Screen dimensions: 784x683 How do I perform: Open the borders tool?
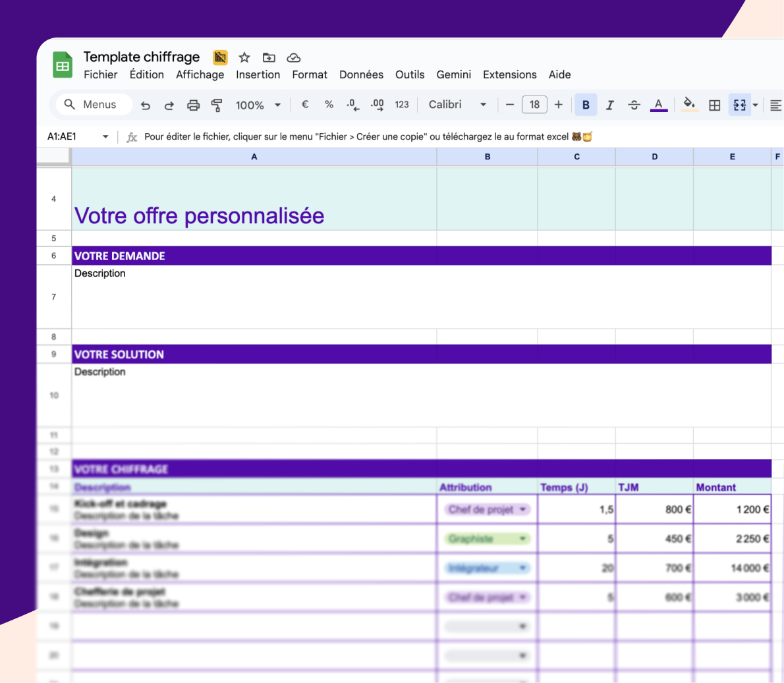tap(715, 105)
